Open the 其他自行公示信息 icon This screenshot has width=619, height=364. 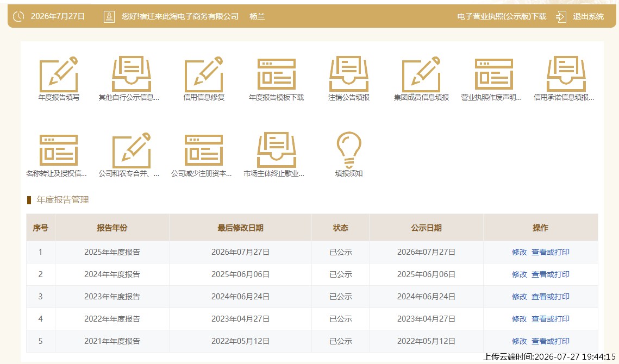(x=132, y=74)
